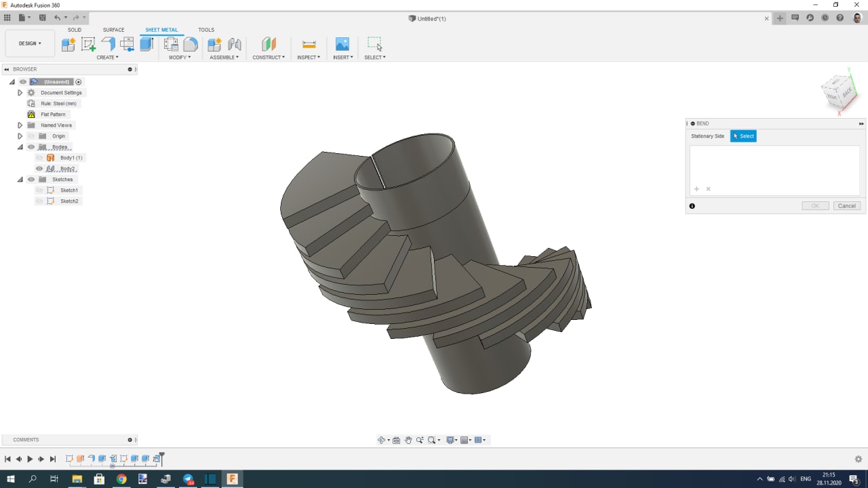Screen dimensions: 868x488
Task: Show Body1 (1) using its eye icon
Action: click(39, 158)
